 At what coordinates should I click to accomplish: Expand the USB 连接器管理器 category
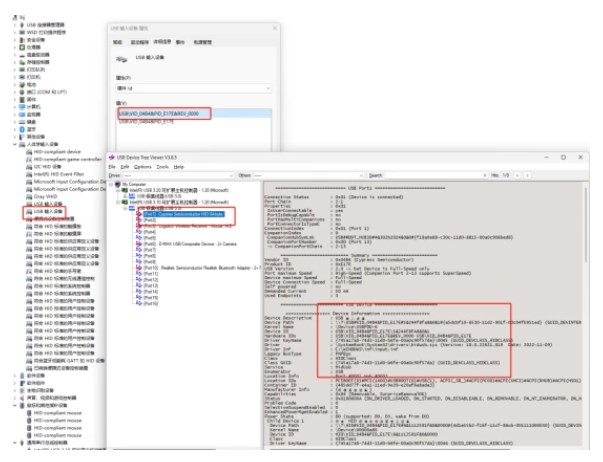(x=15, y=25)
